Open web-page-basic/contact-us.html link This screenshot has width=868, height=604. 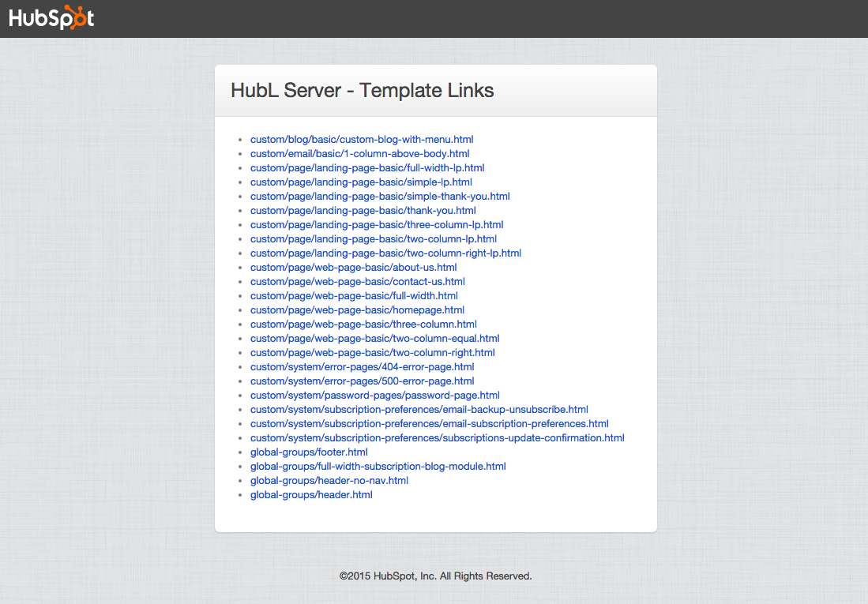pyautogui.click(x=358, y=282)
